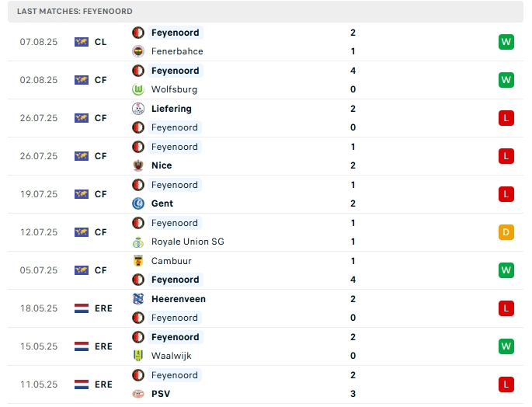Open the 19.07.25 Feyenoord vs Gent match row
Viewport: 532px width, 407px height.
[266, 194]
